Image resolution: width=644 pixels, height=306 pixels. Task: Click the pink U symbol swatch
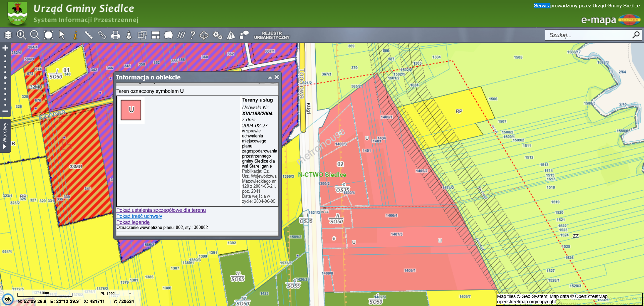pyautogui.click(x=131, y=110)
